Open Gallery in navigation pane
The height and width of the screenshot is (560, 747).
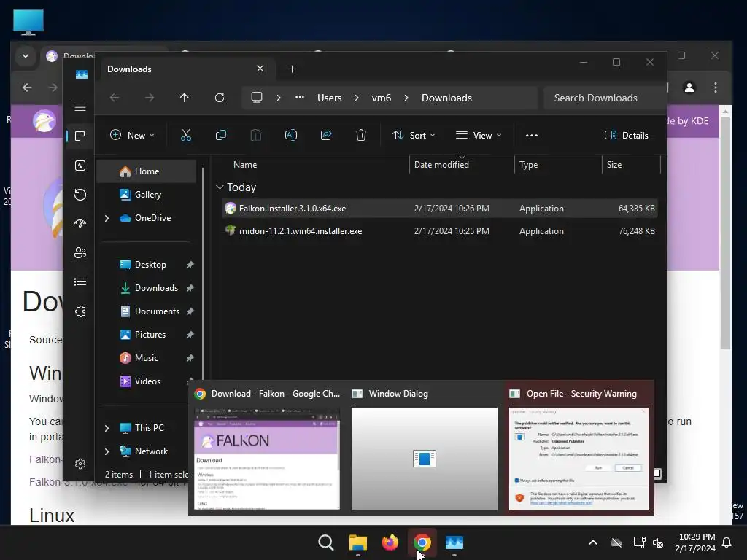[x=146, y=195]
